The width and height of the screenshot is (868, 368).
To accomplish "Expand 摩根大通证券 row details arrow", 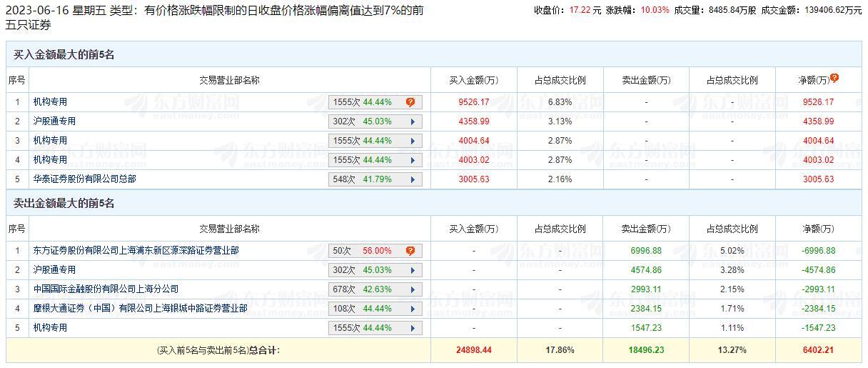I will 413,309.
